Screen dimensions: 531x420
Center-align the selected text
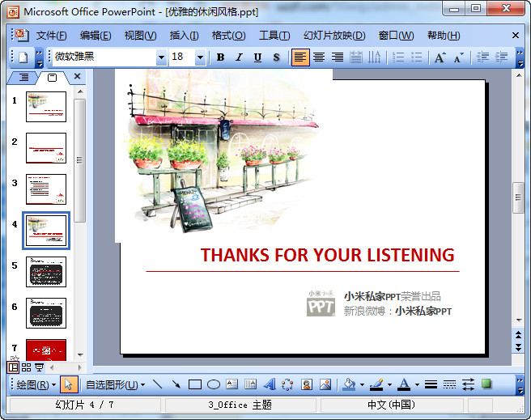[x=319, y=57]
